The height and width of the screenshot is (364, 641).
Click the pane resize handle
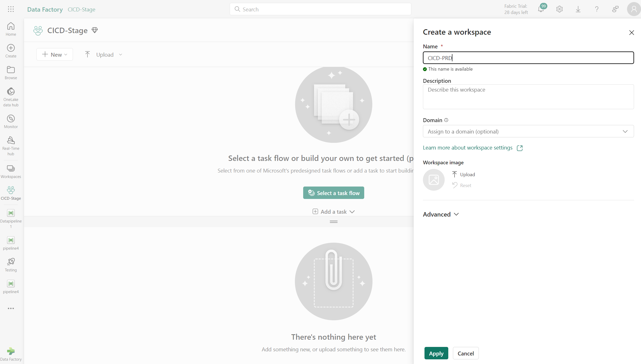(x=334, y=222)
